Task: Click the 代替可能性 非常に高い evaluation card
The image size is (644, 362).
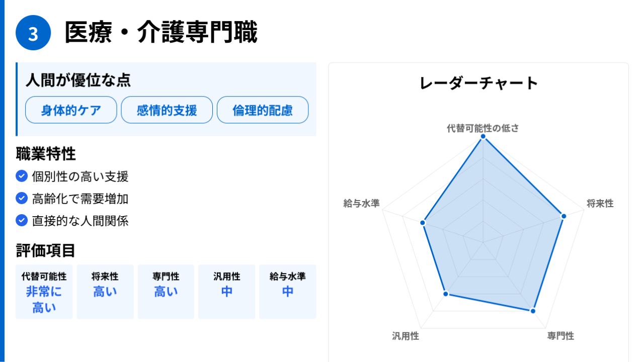Action: coord(44,292)
